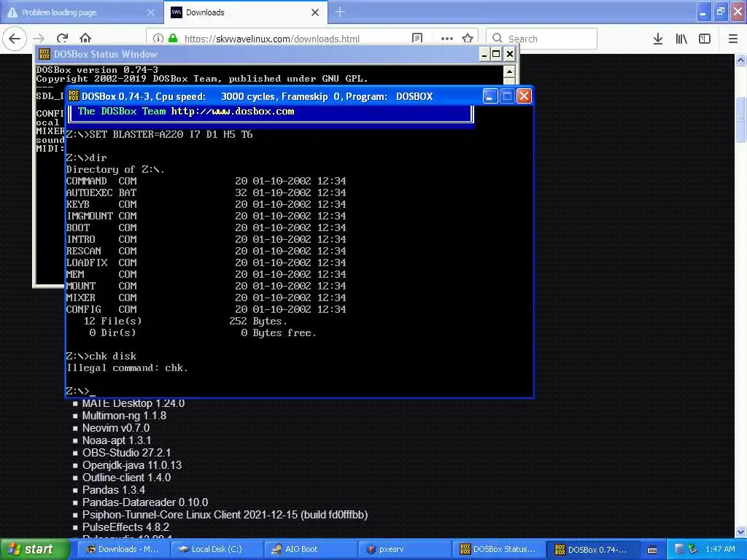Click the MIXER COM directory row
The width and height of the screenshot is (747, 560).
coord(206,297)
